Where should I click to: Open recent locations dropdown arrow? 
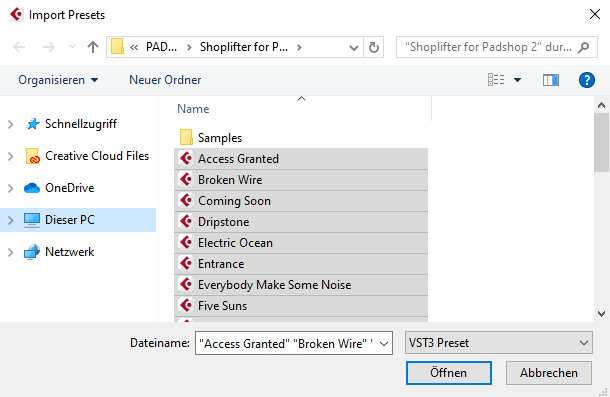tap(72, 47)
